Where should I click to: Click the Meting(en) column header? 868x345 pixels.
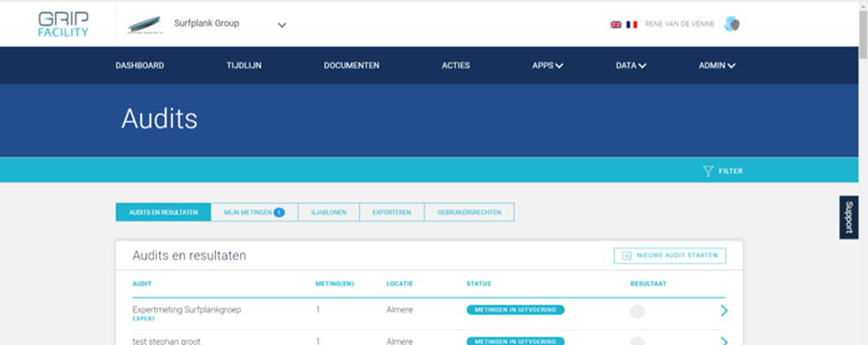[334, 284]
